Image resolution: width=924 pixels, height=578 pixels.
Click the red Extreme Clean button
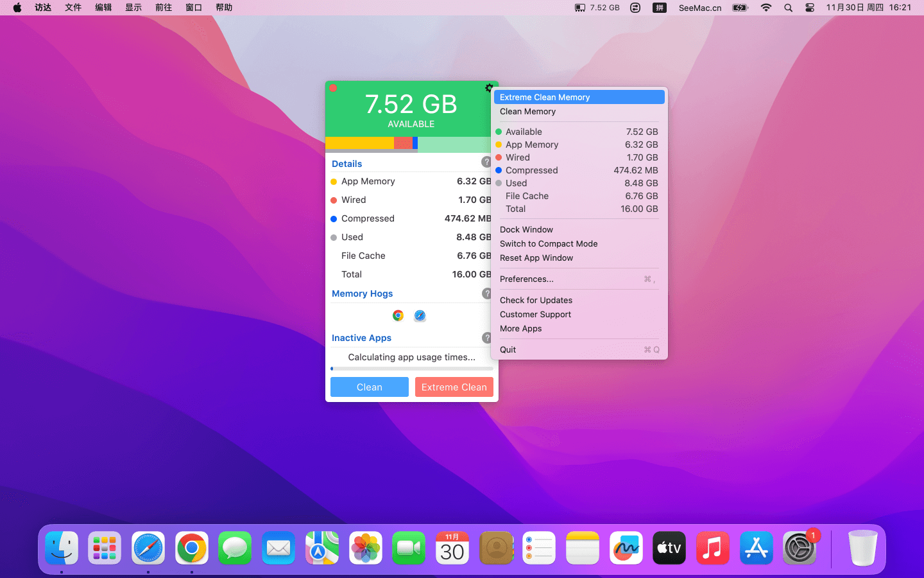pos(454,387)
